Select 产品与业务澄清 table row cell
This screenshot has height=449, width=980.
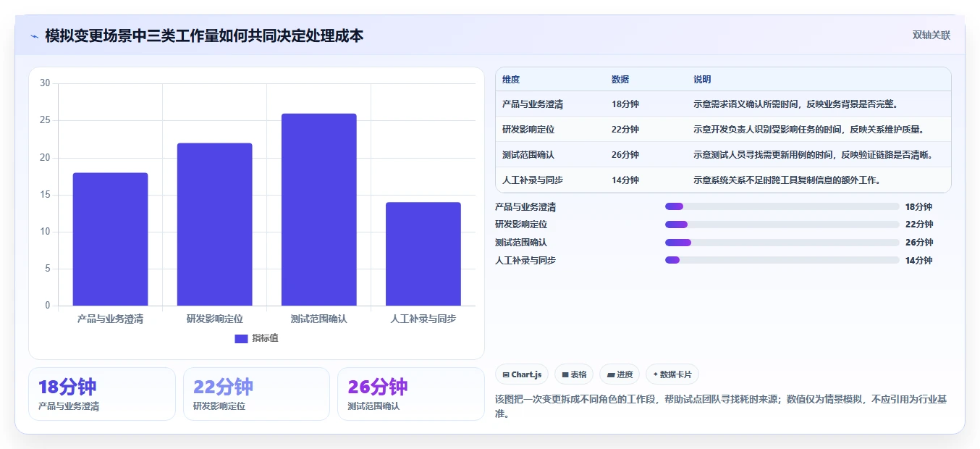click(x=533, y=104)
